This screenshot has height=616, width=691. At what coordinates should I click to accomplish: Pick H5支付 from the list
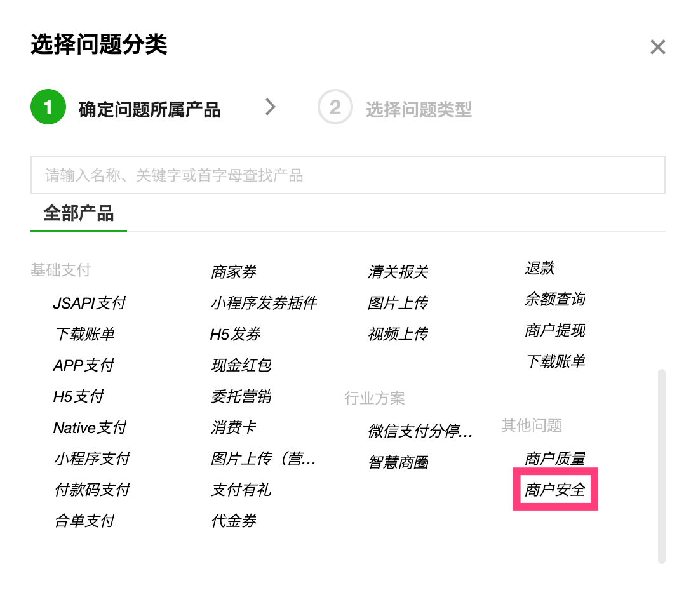coord(78,396)
